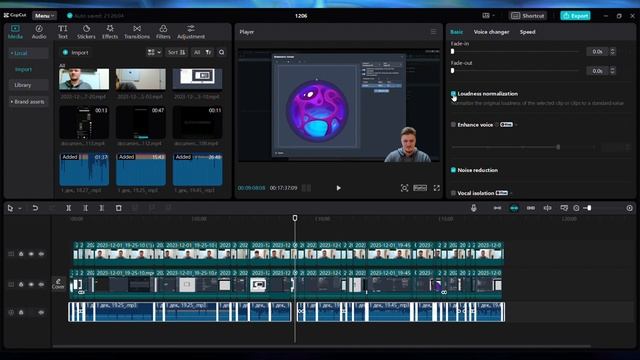Click the timeline zoom-in icon
The width and height of the screenshot is (640, 360).
point(629,208)
